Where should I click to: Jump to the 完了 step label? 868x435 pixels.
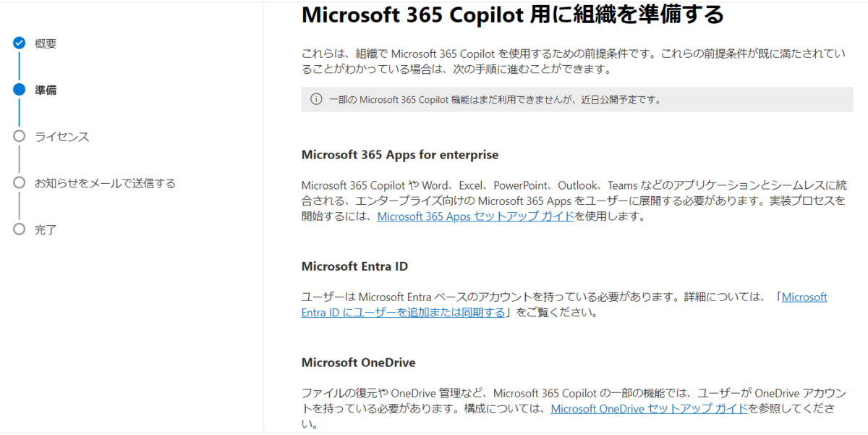coord(46,229)
